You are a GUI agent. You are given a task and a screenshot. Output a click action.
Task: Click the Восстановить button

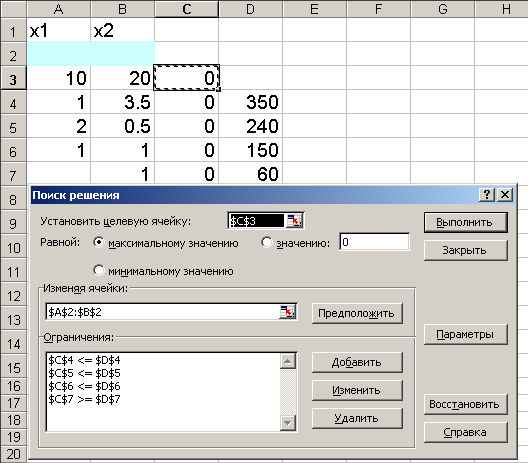click(465, 404)
